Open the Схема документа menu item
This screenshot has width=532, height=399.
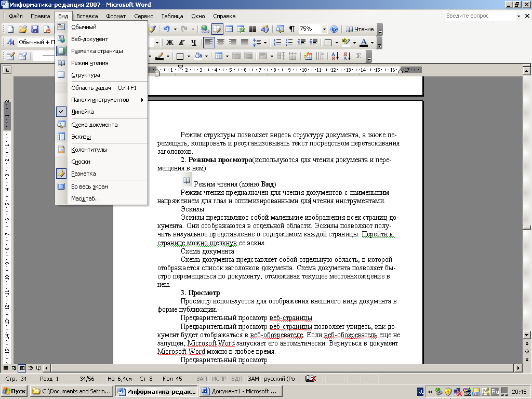[101, 125]
